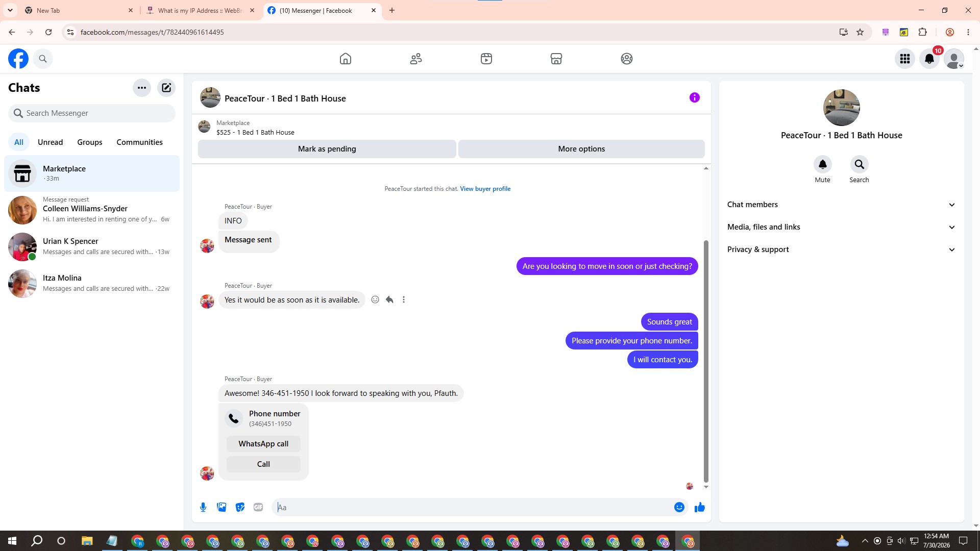Image resolution: width=980 pixels, height=551 pixels.
Task: Show hidden system tray icons
Action: pyautogui.click(x=865, y=541)
